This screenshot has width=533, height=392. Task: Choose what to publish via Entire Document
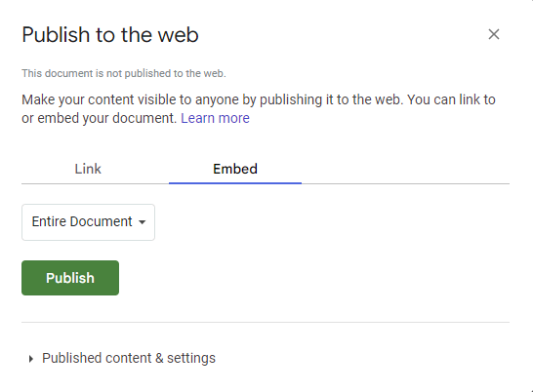tap(88, 222)
